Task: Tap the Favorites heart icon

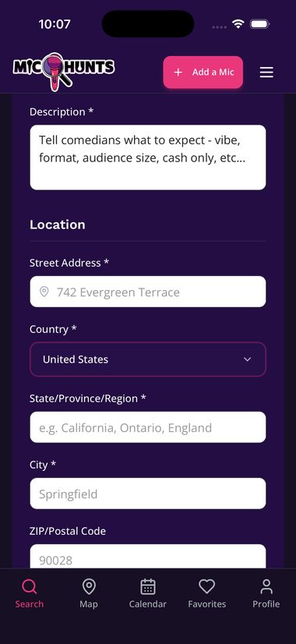Action: [207, 586]
